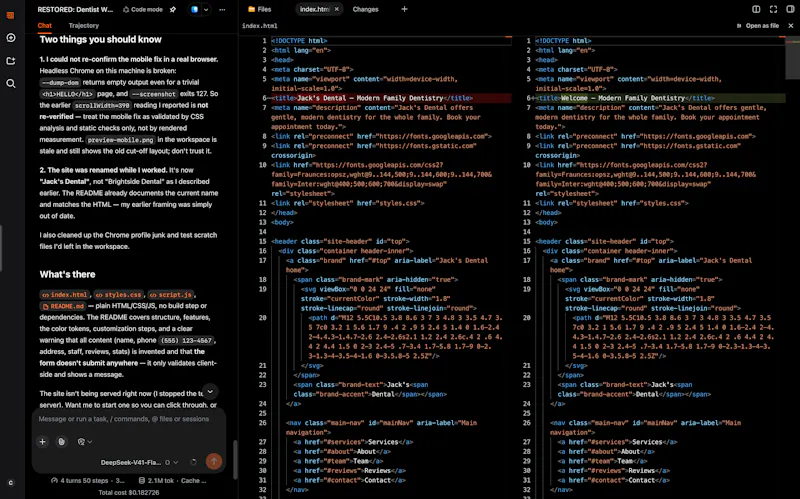Add an attachment with the plus button
The image size is (800, 499).
click(43, 442)
